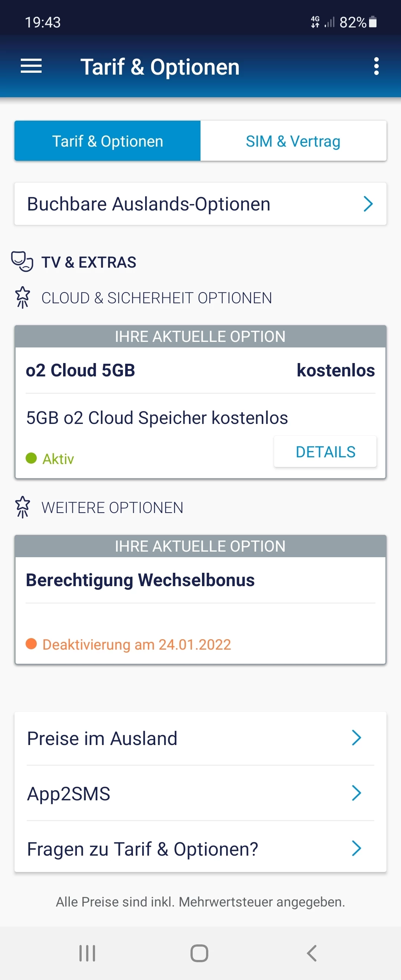This screenshot has height=980, width=401.
Task: Open Fragen zu Tarif & Optionen chevron
Action: (356, 848)
